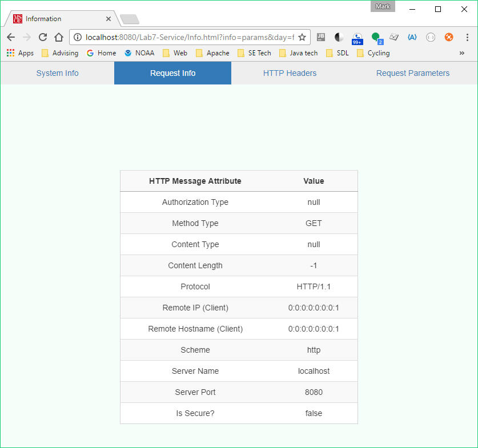Open the Request Parameters tab

pos(412,73)
